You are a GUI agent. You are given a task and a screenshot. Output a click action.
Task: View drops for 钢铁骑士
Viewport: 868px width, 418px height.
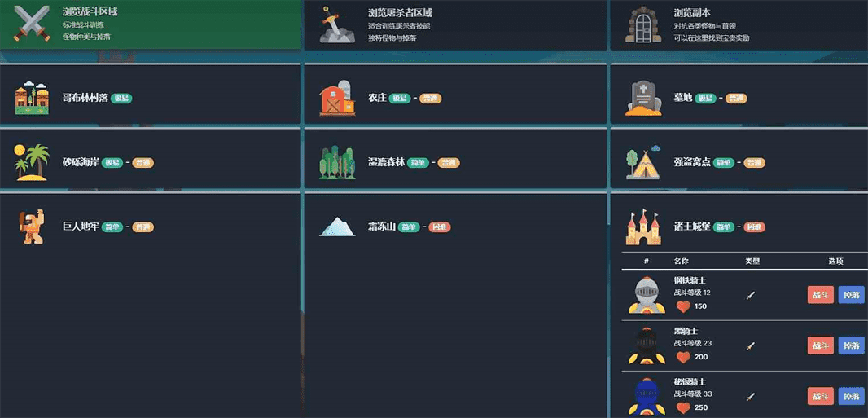tap(852, 295)
